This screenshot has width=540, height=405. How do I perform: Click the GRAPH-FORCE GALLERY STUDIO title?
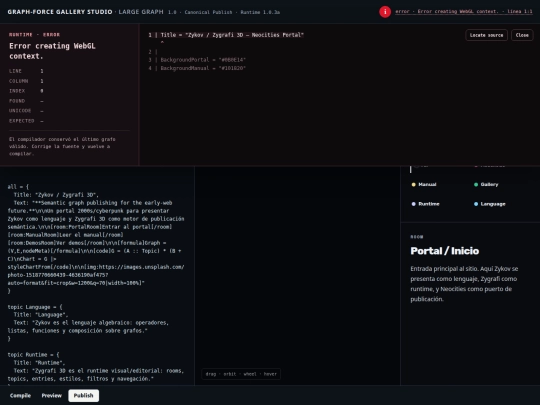pos(60,12)
